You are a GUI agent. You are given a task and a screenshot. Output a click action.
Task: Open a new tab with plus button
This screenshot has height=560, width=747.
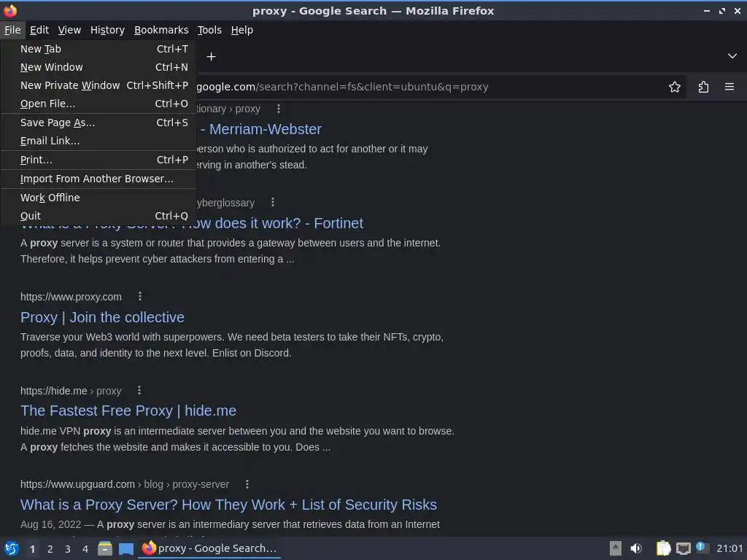(211, 57)
